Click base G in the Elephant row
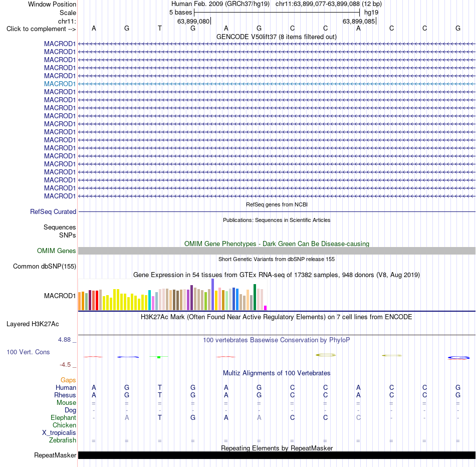Screen dimensions: 476x467 pos(193,418)
